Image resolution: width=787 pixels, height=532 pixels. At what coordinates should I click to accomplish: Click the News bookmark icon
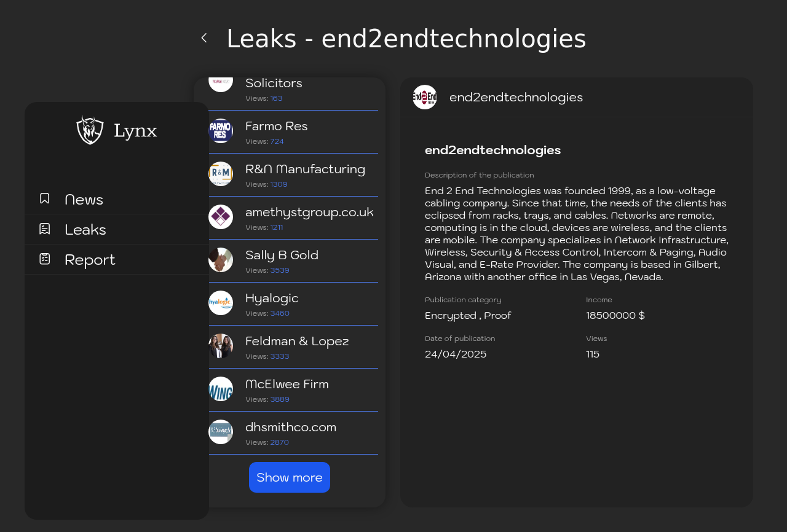tap(45, 198)
